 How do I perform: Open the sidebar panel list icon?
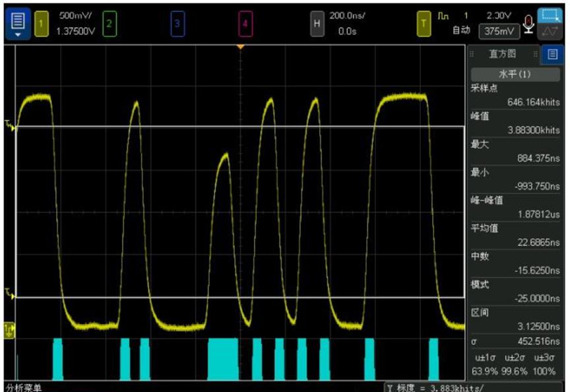coord(553,55)
